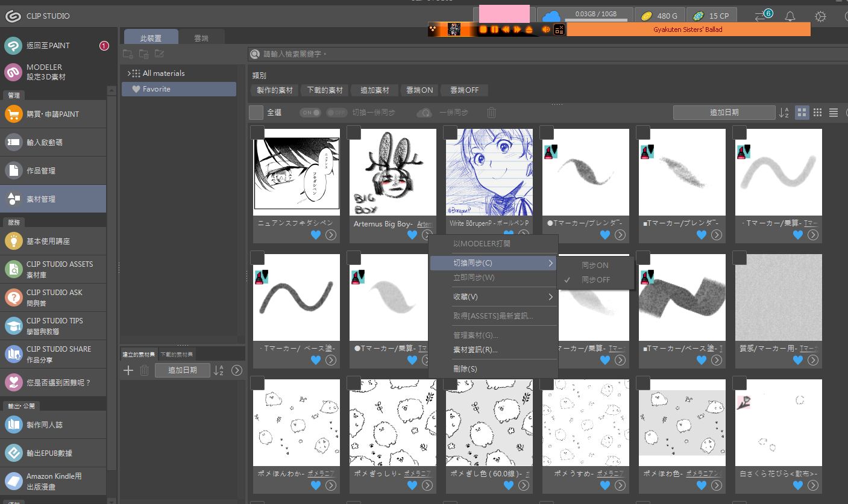Switch to the 雲端 tab
Image resolution: width=848 pixels, height=504 pixels.
click(x=201, y=37)
